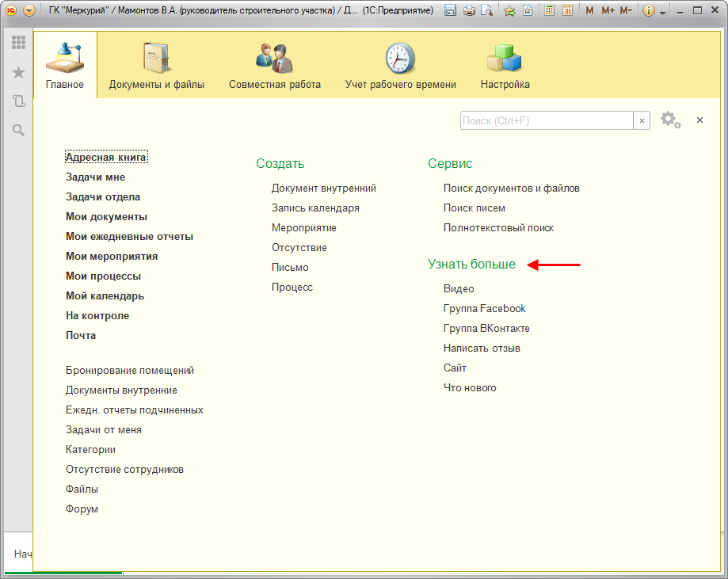This screenshot has height=579, width=728.
Task: Close the functions menu with X
Action: pyautogui.click(x=699, y=120)
